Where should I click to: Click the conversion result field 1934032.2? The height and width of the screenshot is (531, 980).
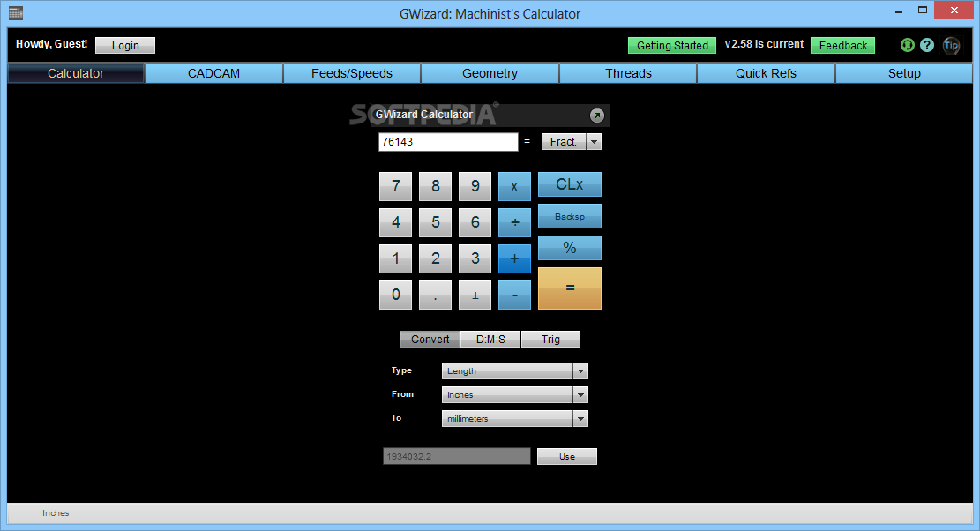pos(456,456)
